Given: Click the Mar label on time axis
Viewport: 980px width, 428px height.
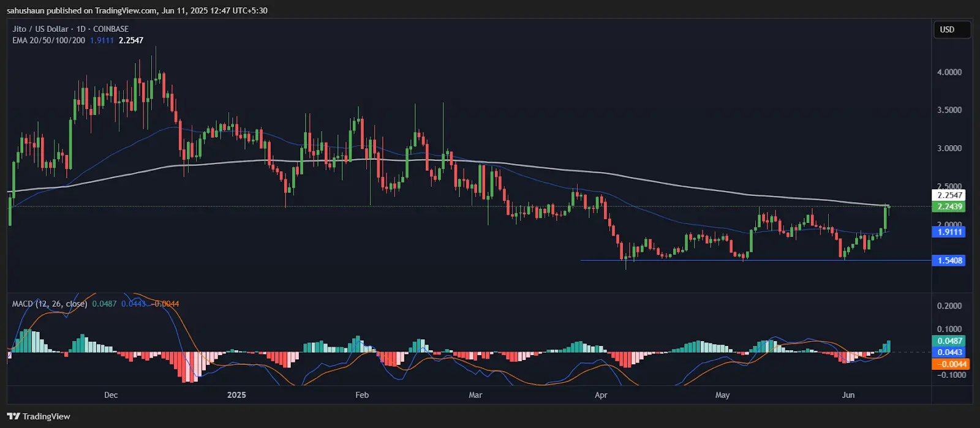Looking at the screenshot, I should tap(475, 395).
